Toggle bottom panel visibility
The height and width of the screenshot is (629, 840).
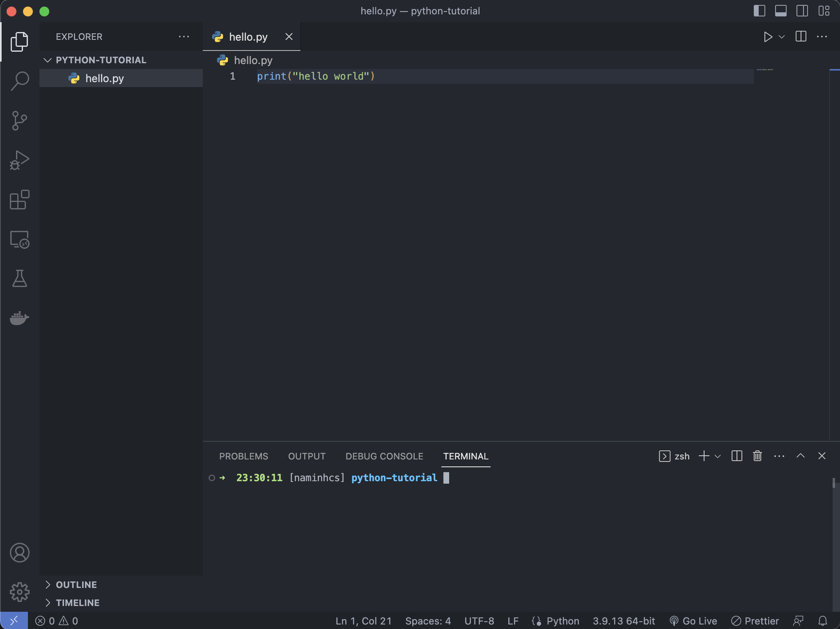(x=781, y=11)
